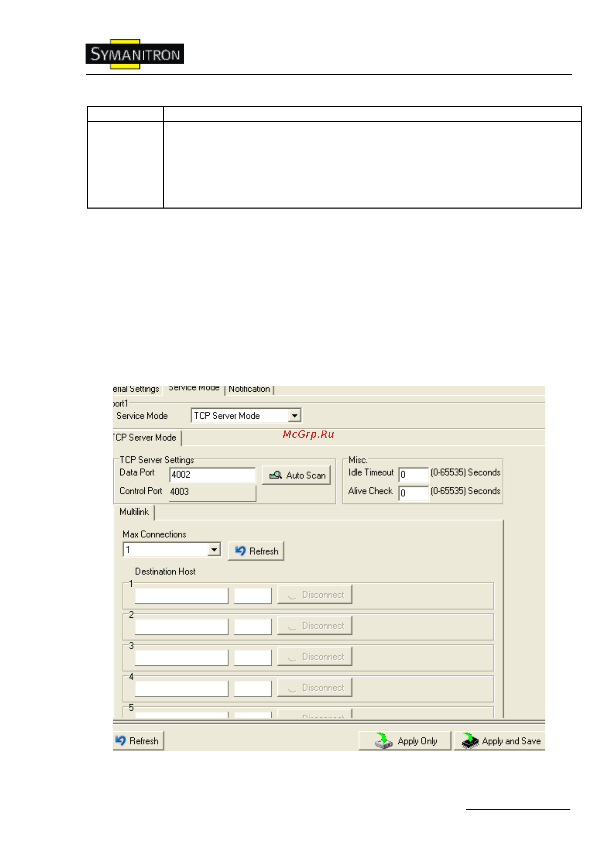Click the Max Connections label
Image resolution: width=614 pixels, height=868 pixels.
[x=154, y=534]
